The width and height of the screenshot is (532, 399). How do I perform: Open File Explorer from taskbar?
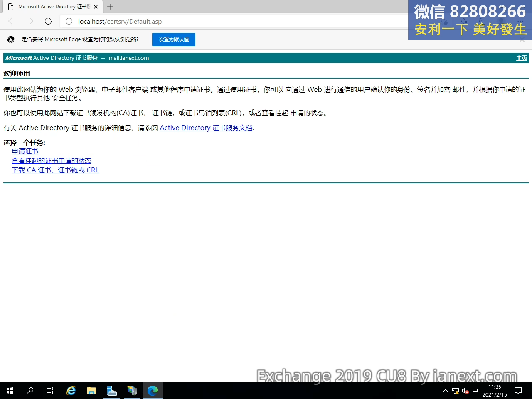pos(91,391)
